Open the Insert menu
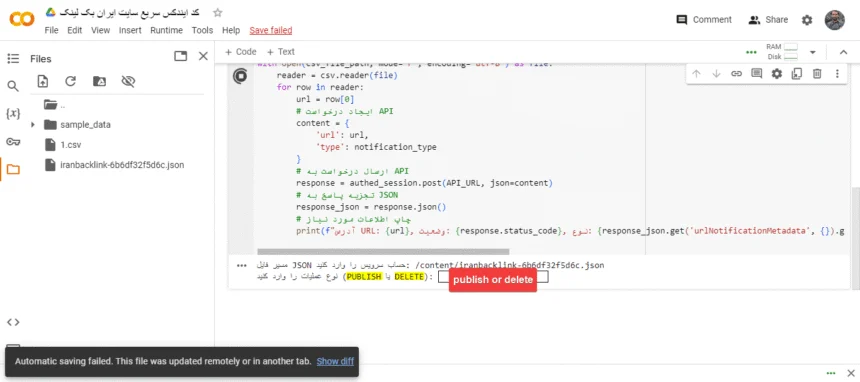The image size is (860, 382). pyautogui.click(x=130, y=30)
